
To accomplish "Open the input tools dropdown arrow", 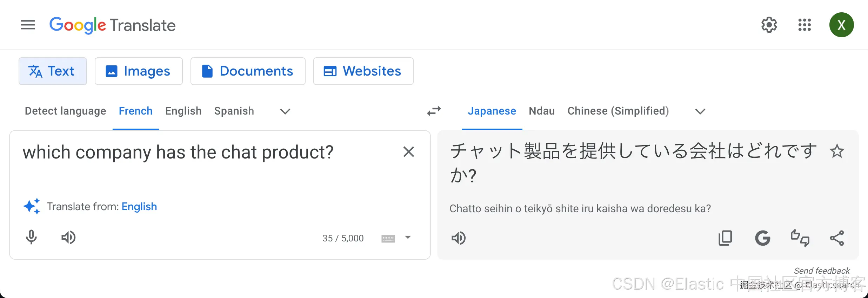I will click(x=408, y=238).
